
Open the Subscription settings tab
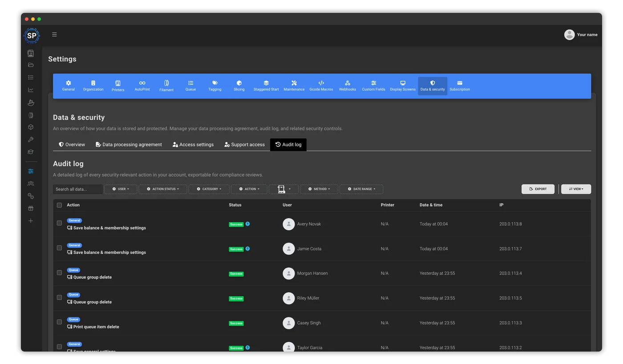pos(460,86)
